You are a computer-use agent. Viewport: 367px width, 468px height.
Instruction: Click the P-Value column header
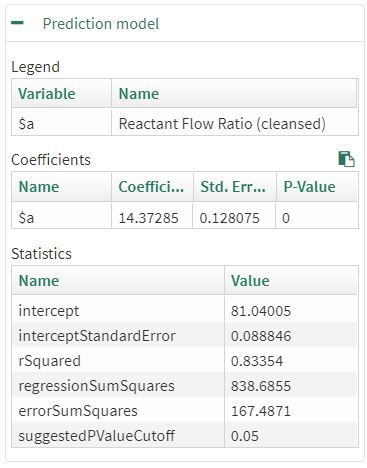pyautogui.click(x=317, y=187)
